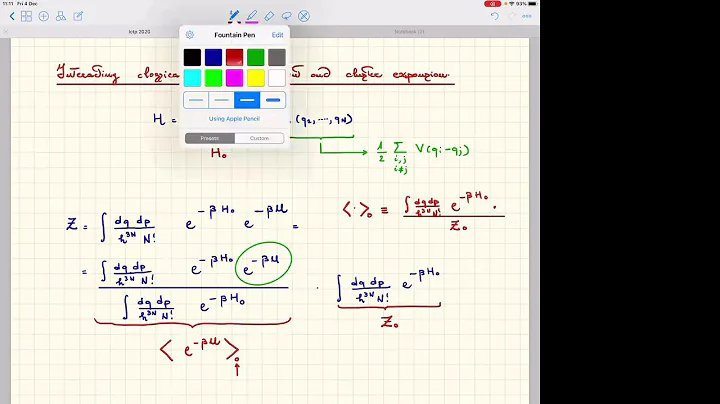Go back using the back chevron
The image size is (720, 404).
click(12, 17)
